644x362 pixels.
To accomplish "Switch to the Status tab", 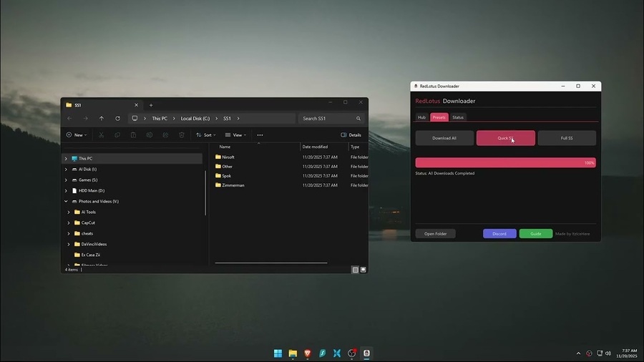I will point(458,117).
